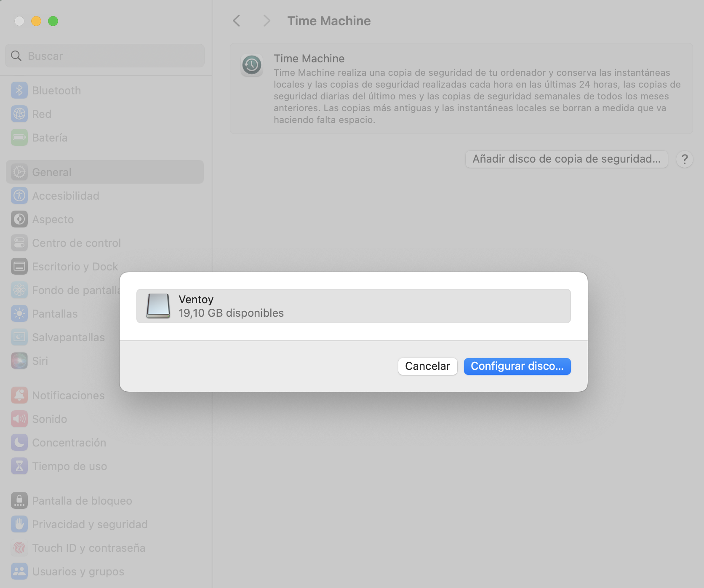Click the Privacidad y seguridad hand icon

pyautogui.click(x=19, y=524)
